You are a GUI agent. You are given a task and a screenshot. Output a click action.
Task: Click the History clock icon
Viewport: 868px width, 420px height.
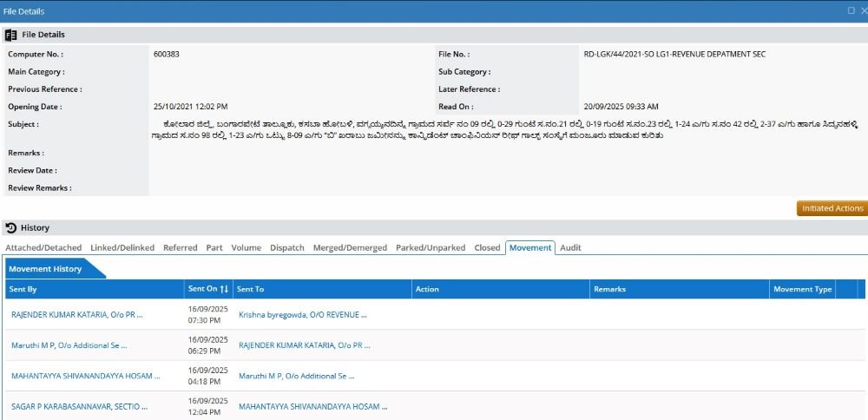click(x=11, y=227)
